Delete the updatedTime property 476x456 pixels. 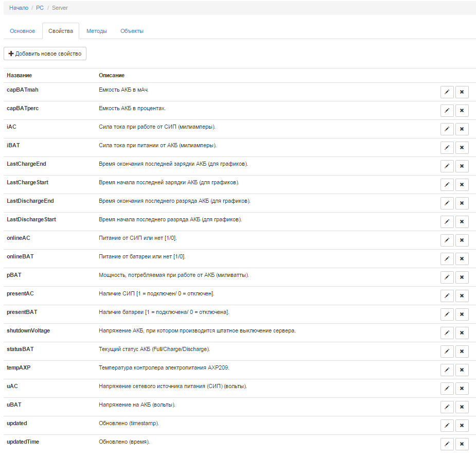(462, 444)
